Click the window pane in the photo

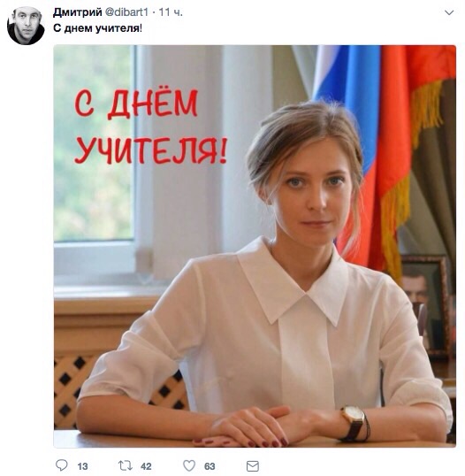[94, 142]
